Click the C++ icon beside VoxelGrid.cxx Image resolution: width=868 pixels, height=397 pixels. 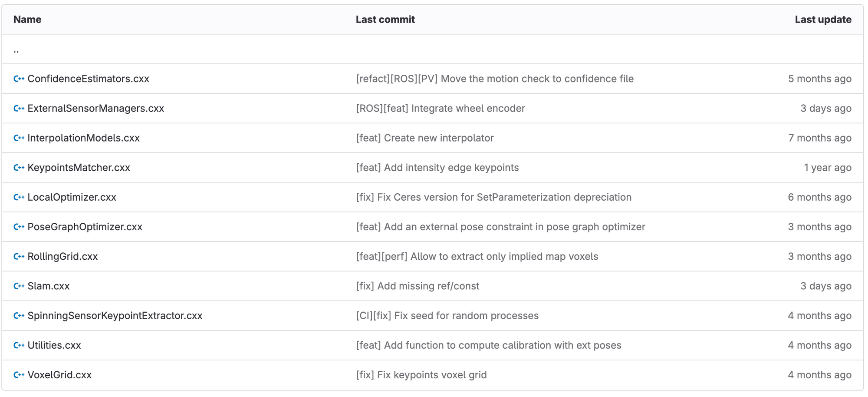[x=19, y=374]
